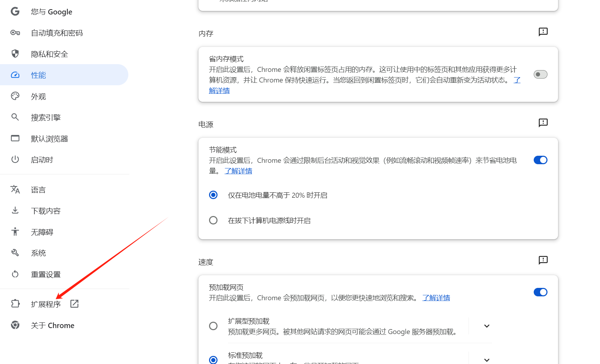Screen dimensions: 600x364
Task: Click the puzzle piece extensions icon
Action: coord(15,303)
